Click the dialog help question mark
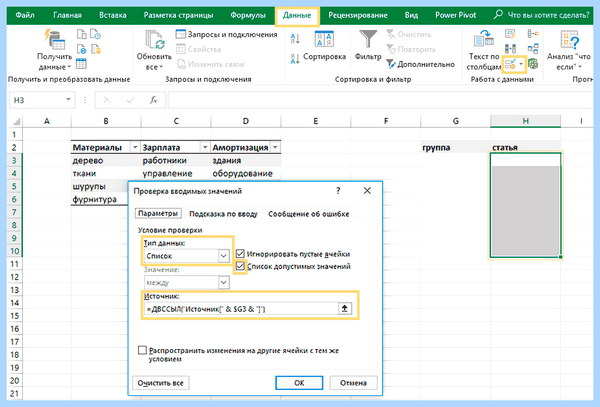600x407 pixels. [338, 190]
